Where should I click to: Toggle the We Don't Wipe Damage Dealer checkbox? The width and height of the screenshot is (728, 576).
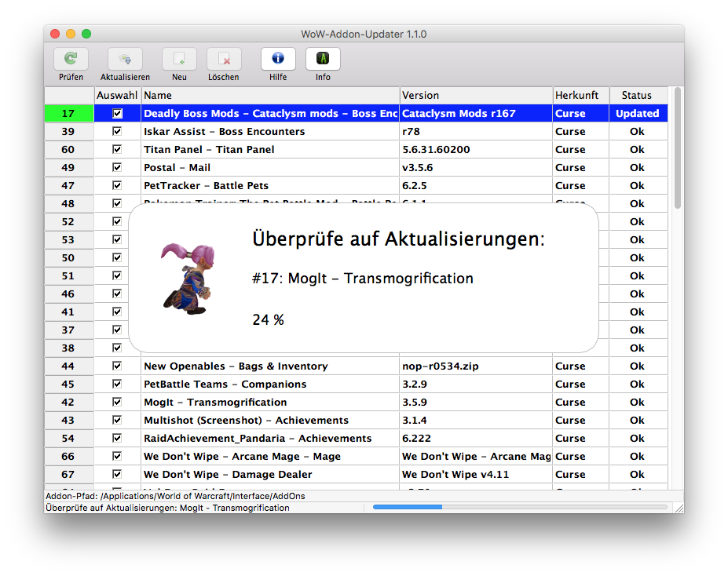(117, 475)
